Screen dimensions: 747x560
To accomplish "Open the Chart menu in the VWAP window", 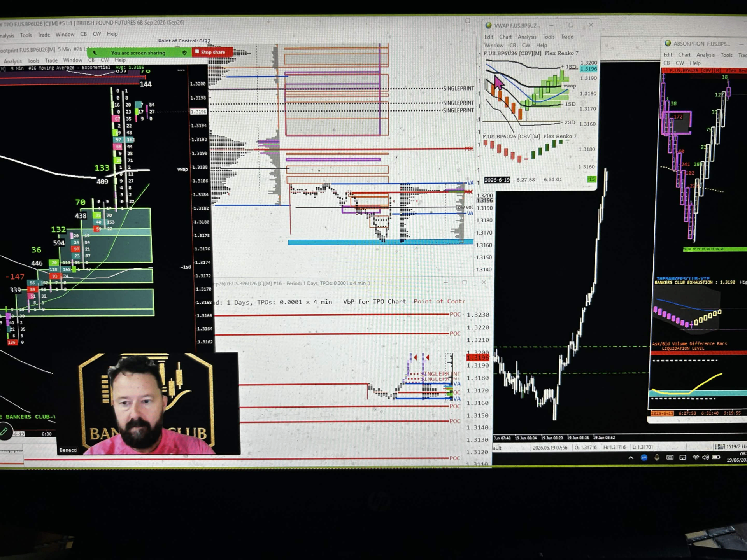I will [x=505, y=37].
